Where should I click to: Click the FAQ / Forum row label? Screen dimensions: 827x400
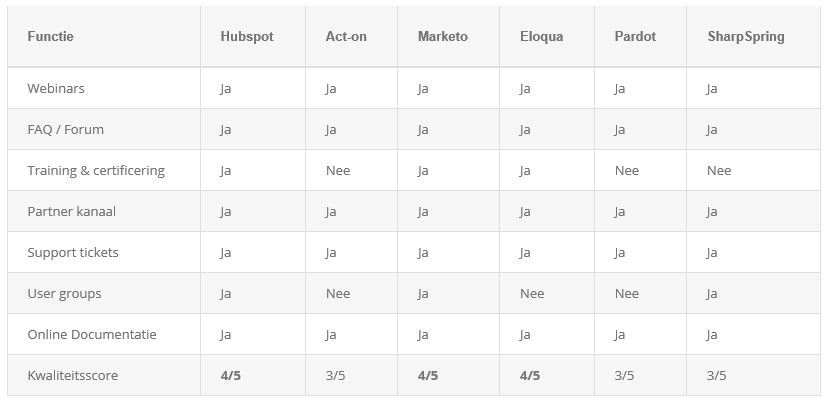click(65, 129)
